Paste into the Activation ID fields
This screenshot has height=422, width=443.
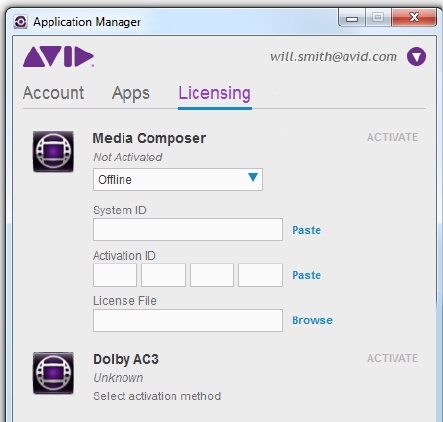click(x=306, y=275)
